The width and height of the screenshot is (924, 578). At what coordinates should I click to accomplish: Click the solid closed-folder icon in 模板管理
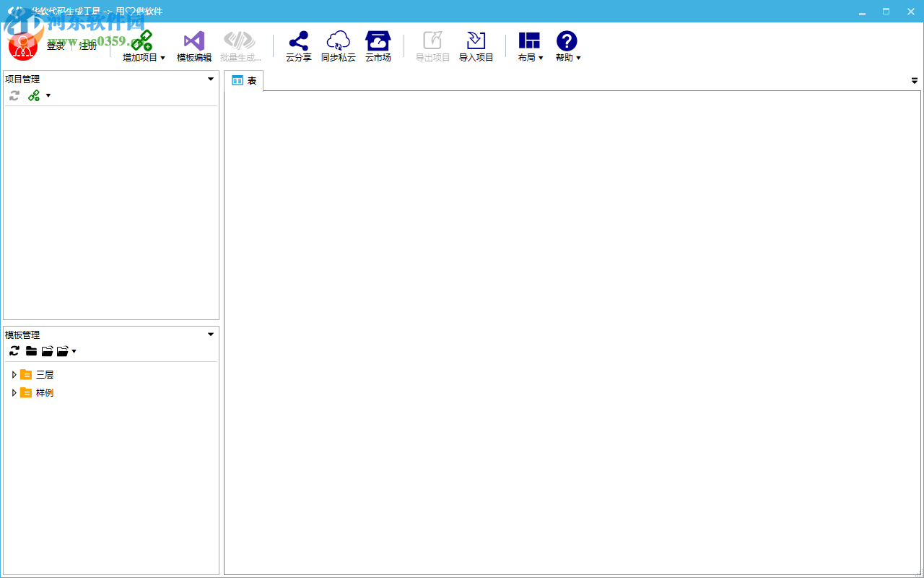pyautogui.click(x=31, y=351)
